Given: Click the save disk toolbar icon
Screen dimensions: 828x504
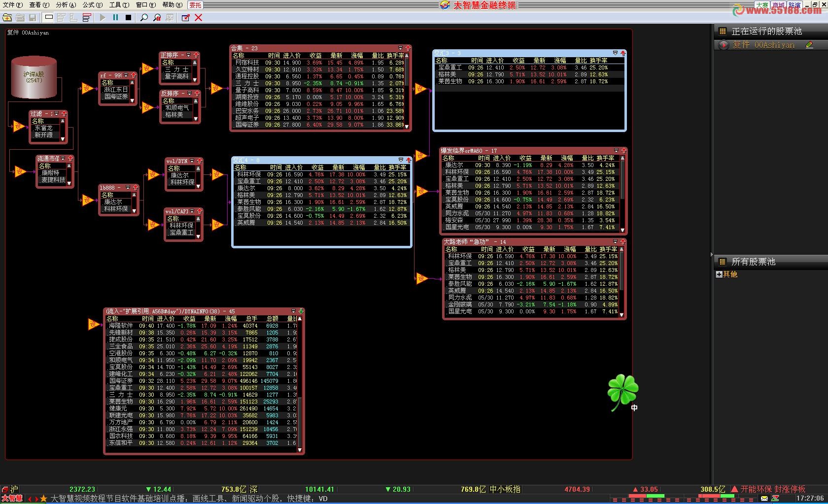Looking at the screenshot, I should point(33,18).
